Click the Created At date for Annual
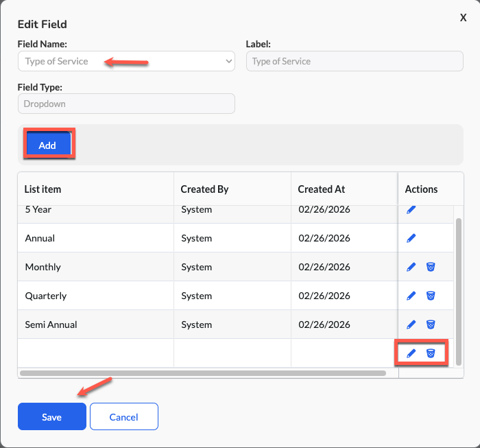Image resolution: width=480 pixels, height=448 pixels. coord(324,238)
